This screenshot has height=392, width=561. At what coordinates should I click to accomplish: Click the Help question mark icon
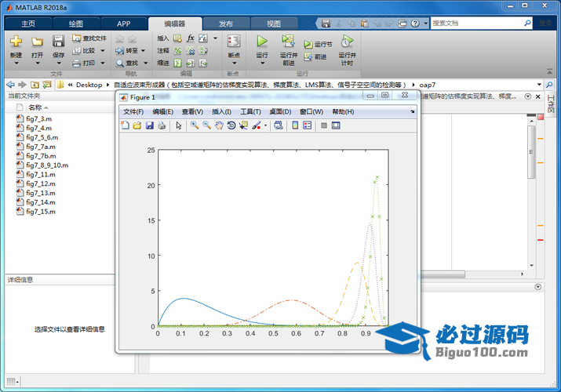[x=415, y=24]
